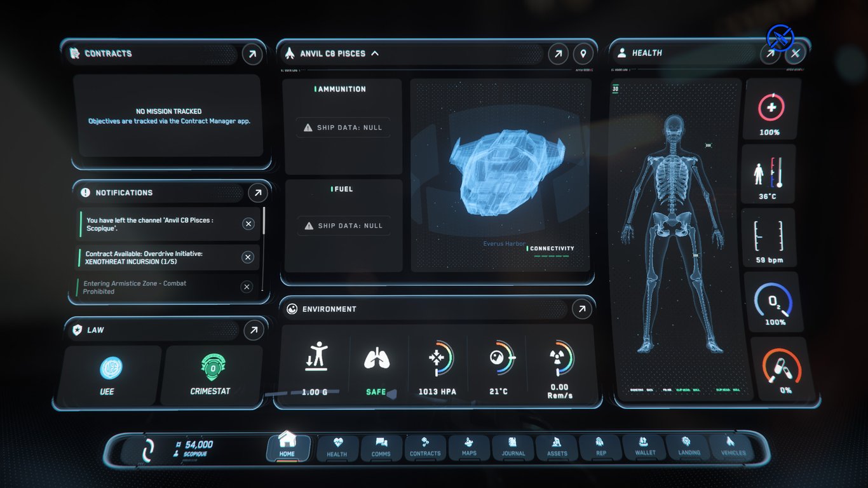This screenshot has width=868, height=488.
Task: Dismiss the Xenothreat Incursion contract notification
Action: coord(248,257)
